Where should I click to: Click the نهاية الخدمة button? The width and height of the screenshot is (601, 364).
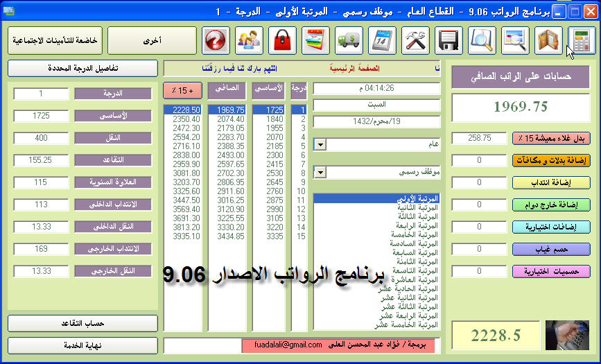(82, 345)
